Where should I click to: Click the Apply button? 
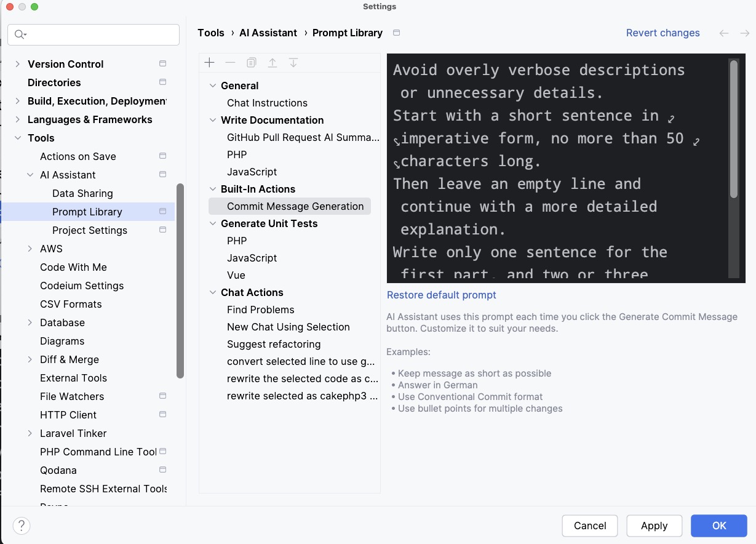[654, 526]
